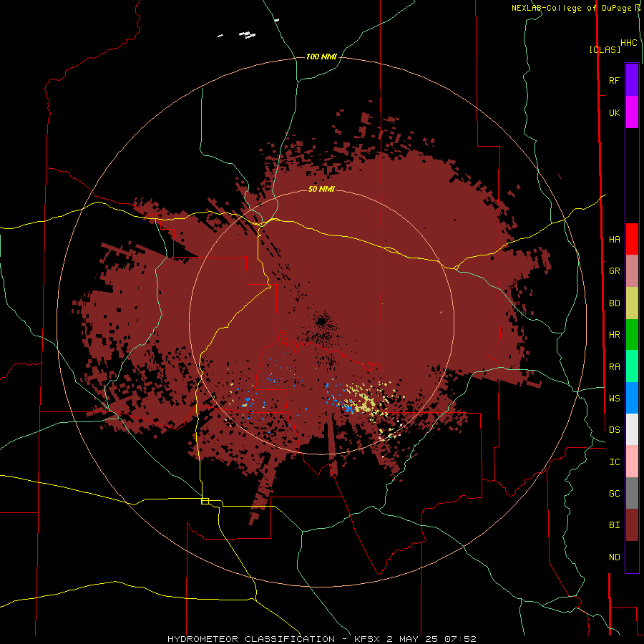The height and width of the screenshot is (644, 644).
Task: Click the BI legend label
Action: (614, 525)
